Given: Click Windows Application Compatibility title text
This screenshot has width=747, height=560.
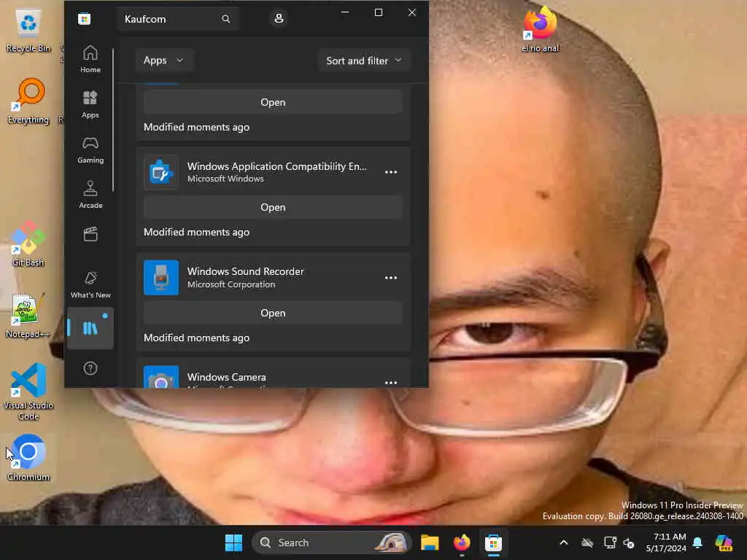Looking at the screenshot, I should 276,166.
